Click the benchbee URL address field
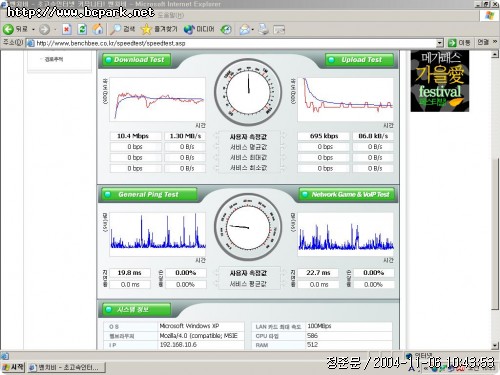This screenshot has height=375, width=500. [235, 43]
